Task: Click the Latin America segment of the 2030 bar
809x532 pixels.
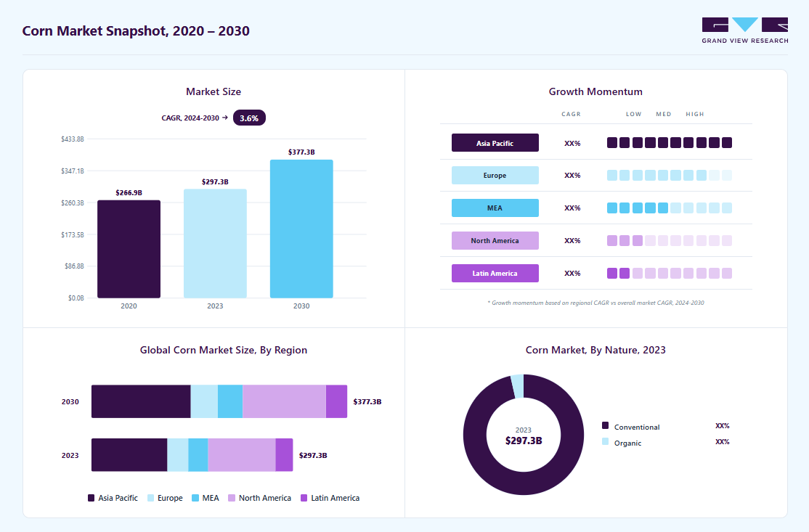Action: pyautogui.click(x=336, y=401)
